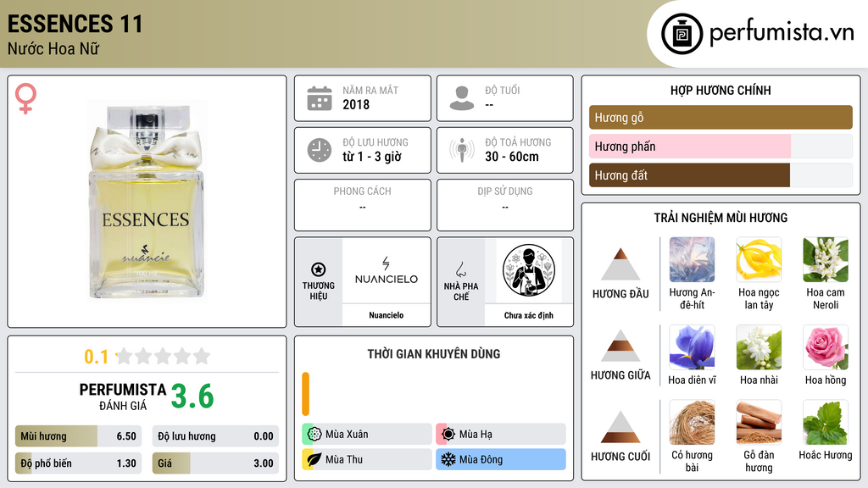Select the Mùa Hạ season option
The height and width of the screenshot is (488, 868).
coord(501,435)
